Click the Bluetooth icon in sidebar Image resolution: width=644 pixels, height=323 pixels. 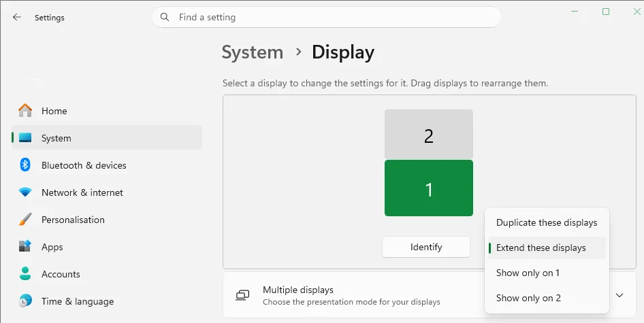25,165
